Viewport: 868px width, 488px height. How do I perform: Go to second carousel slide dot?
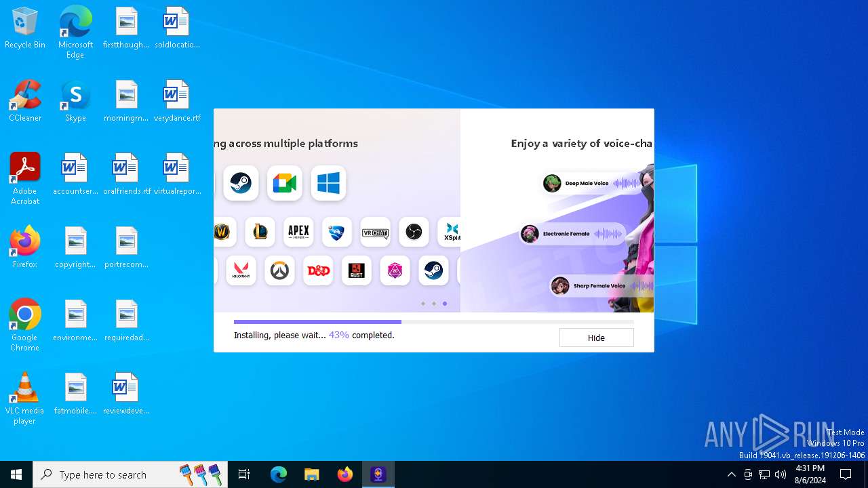click(x=434, y=304)
